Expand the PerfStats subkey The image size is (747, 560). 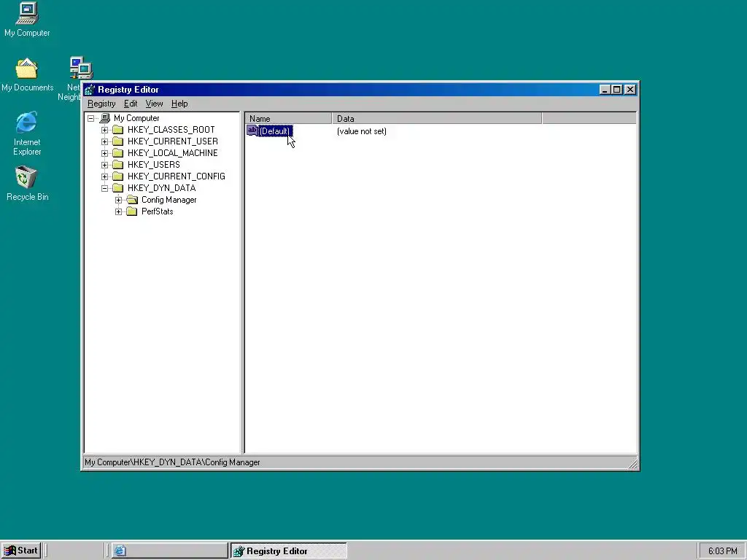(x=119, y=211)
